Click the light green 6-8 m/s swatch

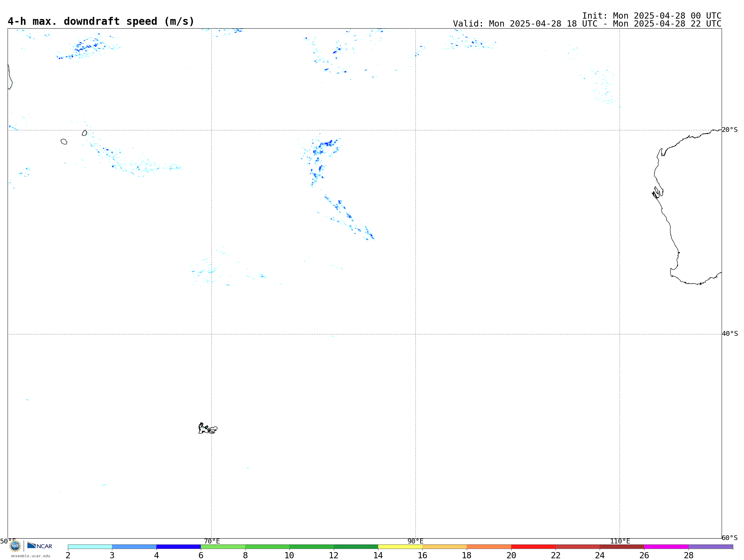click(x=223, y=547)
